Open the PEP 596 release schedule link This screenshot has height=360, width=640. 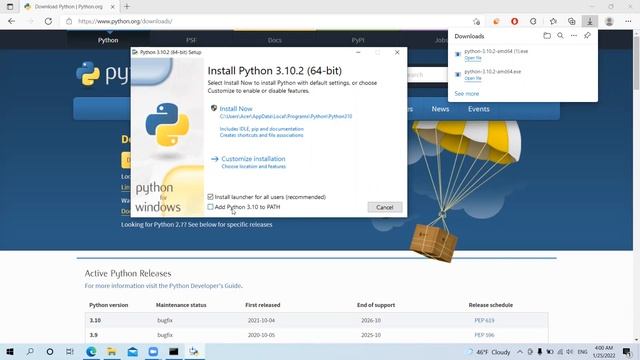(484, 335)
